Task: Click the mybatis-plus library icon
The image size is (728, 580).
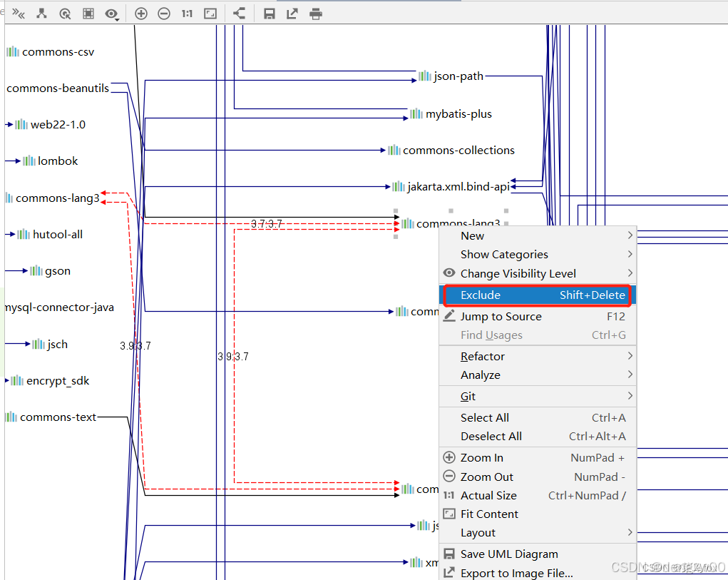Action: pyautogui.click(x=416, y=113)
